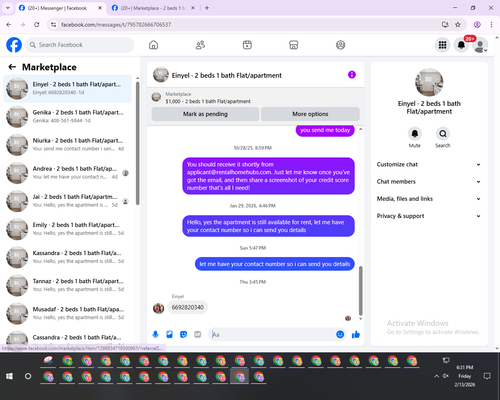Open Emily conversation in chat list

[x=67, y=229]
